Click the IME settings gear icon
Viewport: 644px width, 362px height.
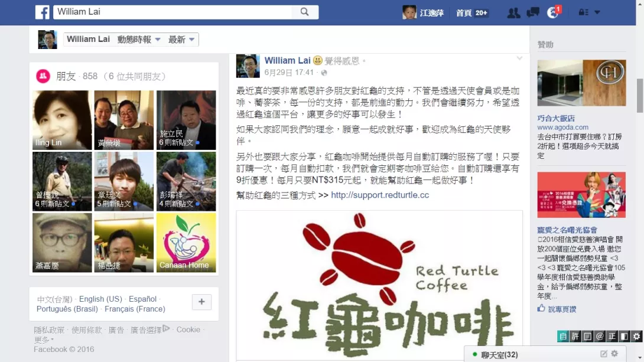click(x=636, y=336)
